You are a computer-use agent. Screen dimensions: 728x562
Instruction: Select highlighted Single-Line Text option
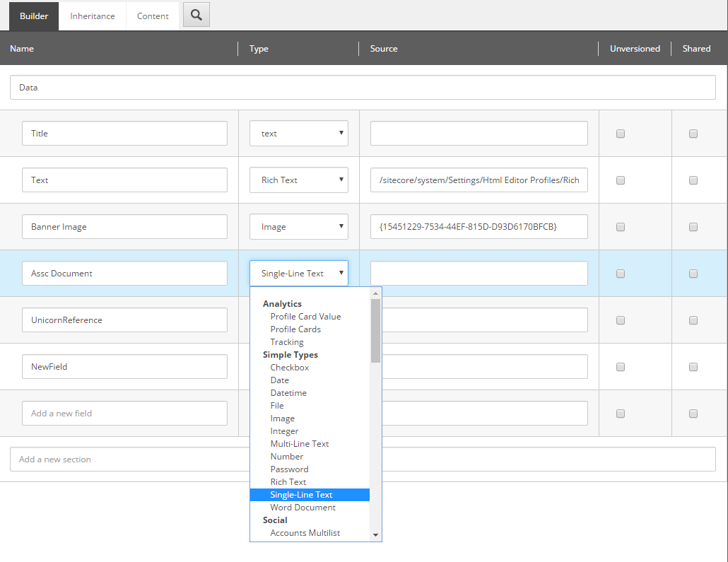pyautogui.click(x=310, y=495)
